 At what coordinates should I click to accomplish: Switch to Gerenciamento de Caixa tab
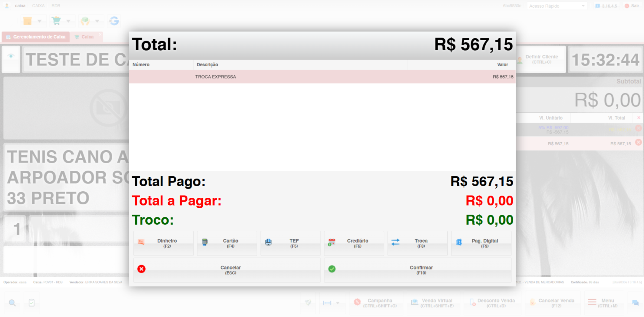36,37
